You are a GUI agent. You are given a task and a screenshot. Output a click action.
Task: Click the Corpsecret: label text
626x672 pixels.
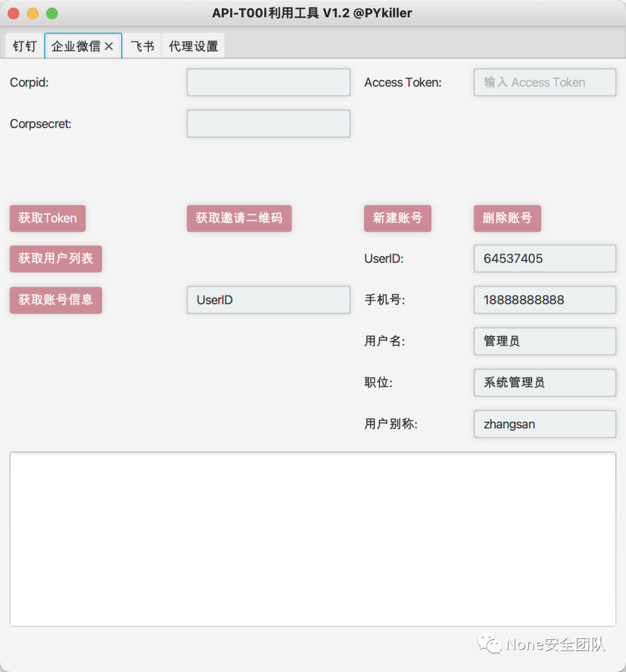[x=41, y=124]
